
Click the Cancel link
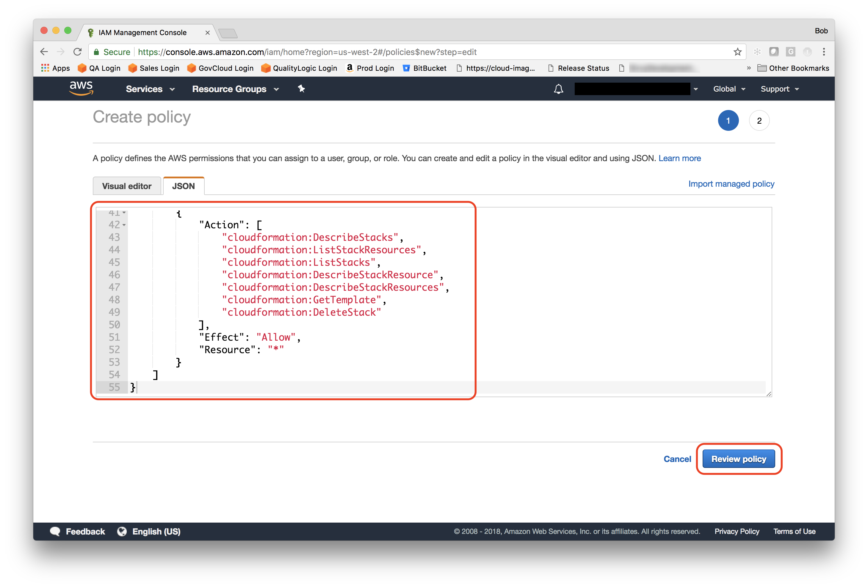[677, 459]
